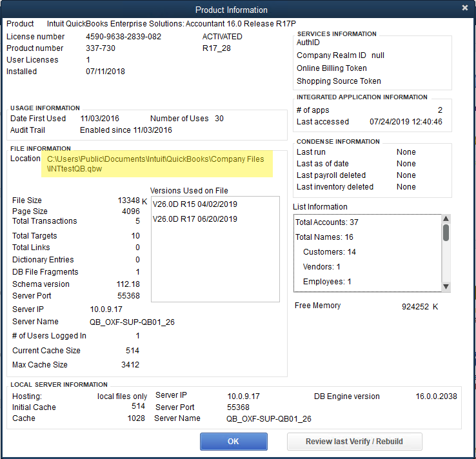Click List Information scroll up arrow

click(446, 219)
